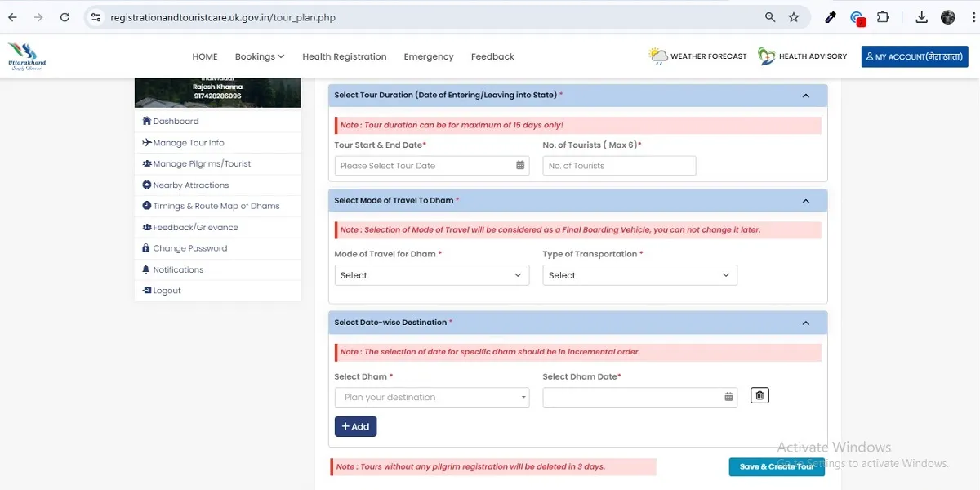
Task: Click the No. of Tourists input field
Action: pos(618,165)
